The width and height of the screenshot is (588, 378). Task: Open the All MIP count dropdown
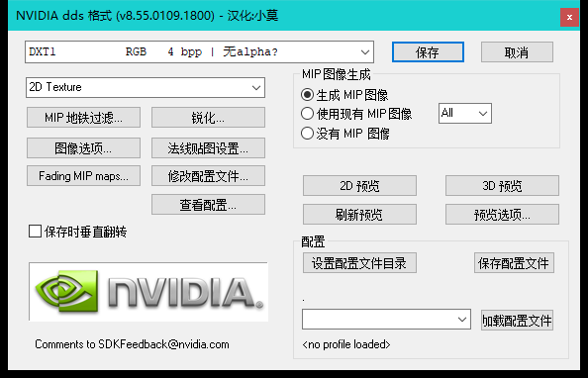coord(465,113)
